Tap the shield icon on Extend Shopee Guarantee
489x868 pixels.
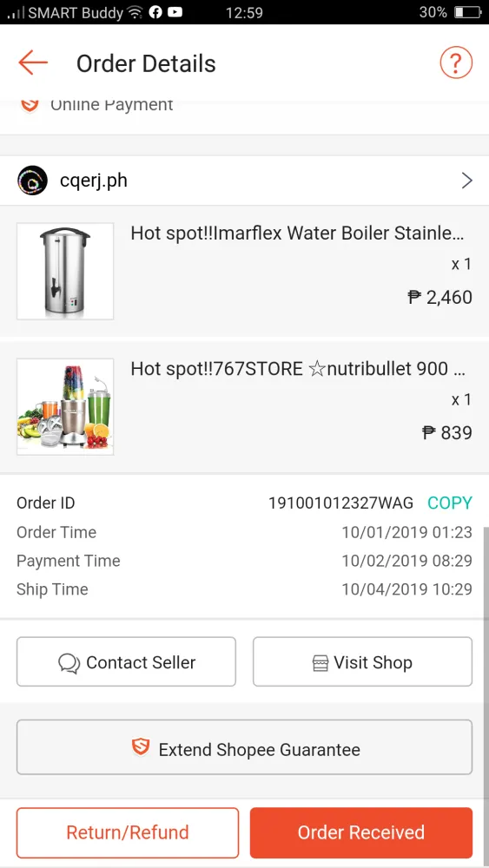[x=141, y=748]
